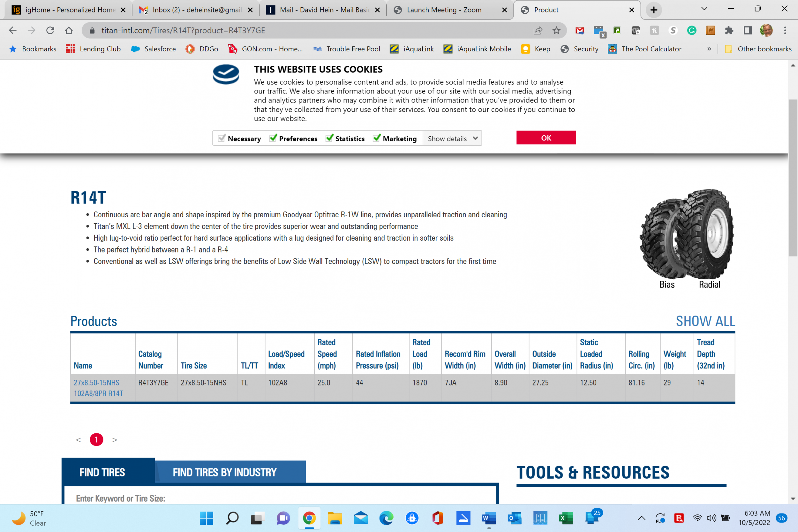This screenshot has width=798, height=532.
Task: Open the browser home page
Action: [69, 31]
